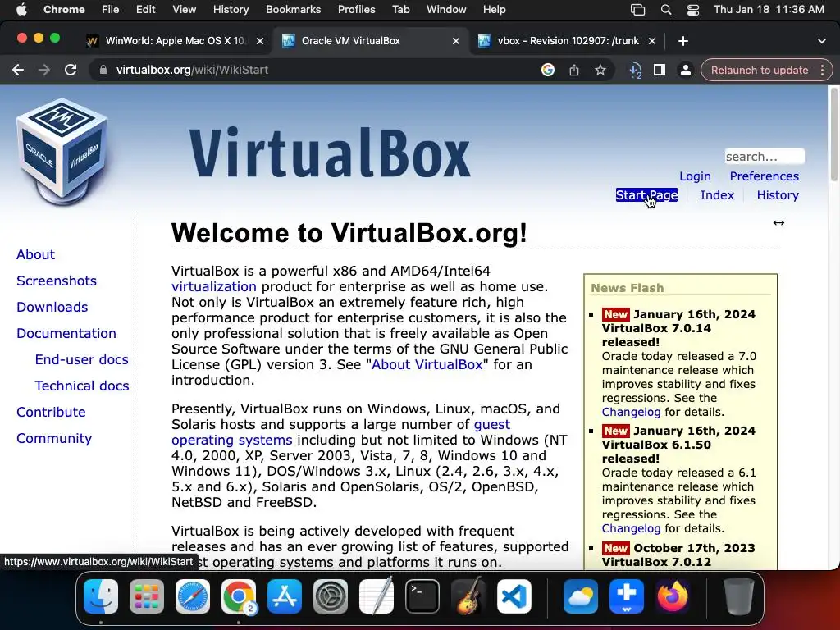Open the Preferences link

pos(764,176)
